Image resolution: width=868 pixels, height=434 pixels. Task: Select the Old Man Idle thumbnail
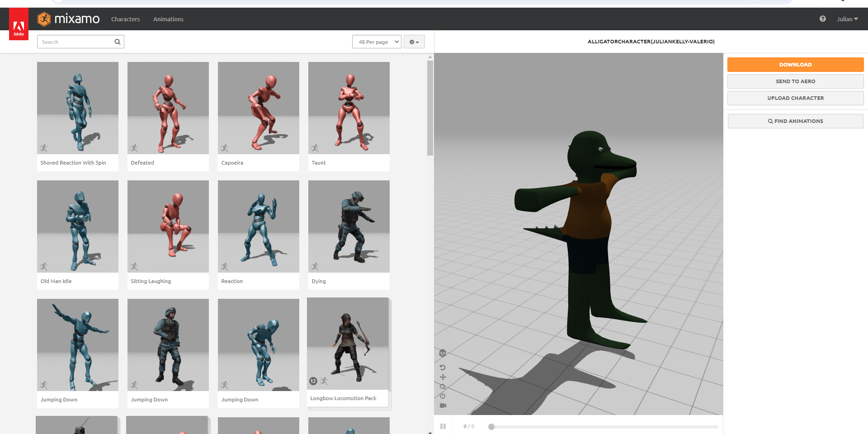78,226
